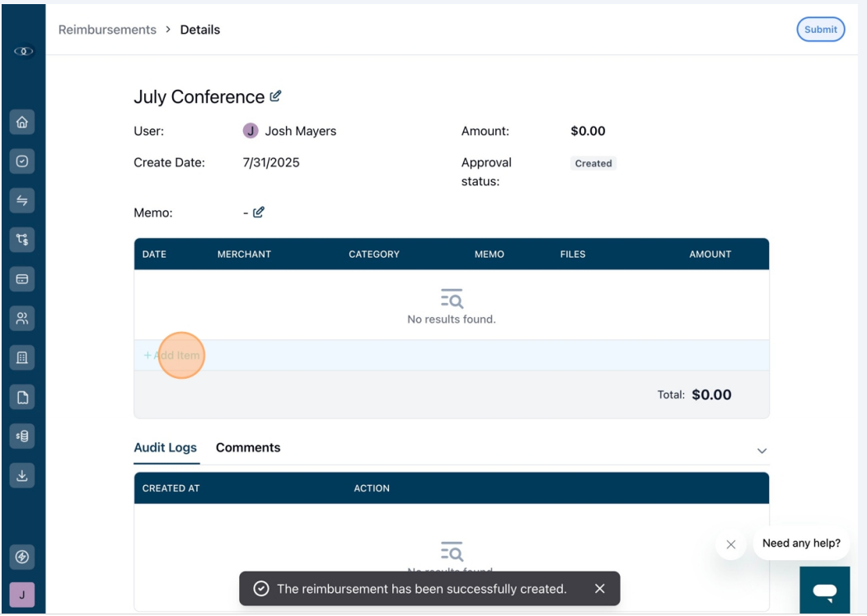The width and height of the screenshot is (867, 616).
Task: Go back to Reimbursements breadcrumb
Action: coord(107,30)
